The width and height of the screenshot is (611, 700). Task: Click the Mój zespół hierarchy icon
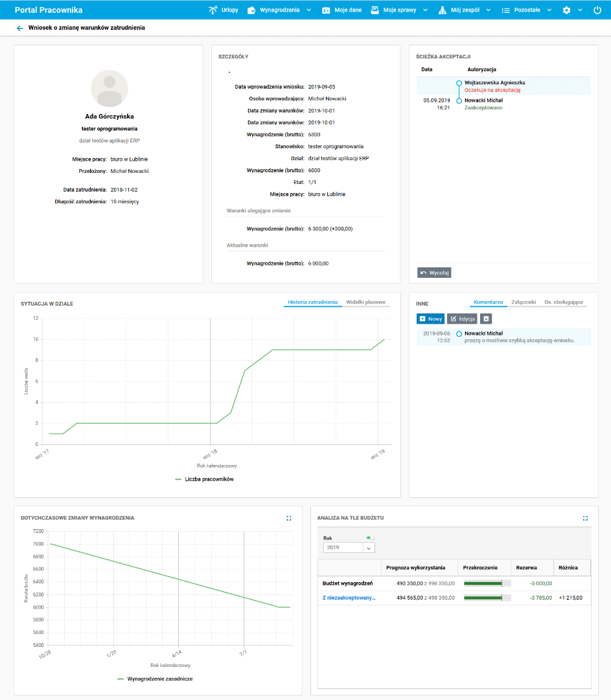(x=442, y=10)
